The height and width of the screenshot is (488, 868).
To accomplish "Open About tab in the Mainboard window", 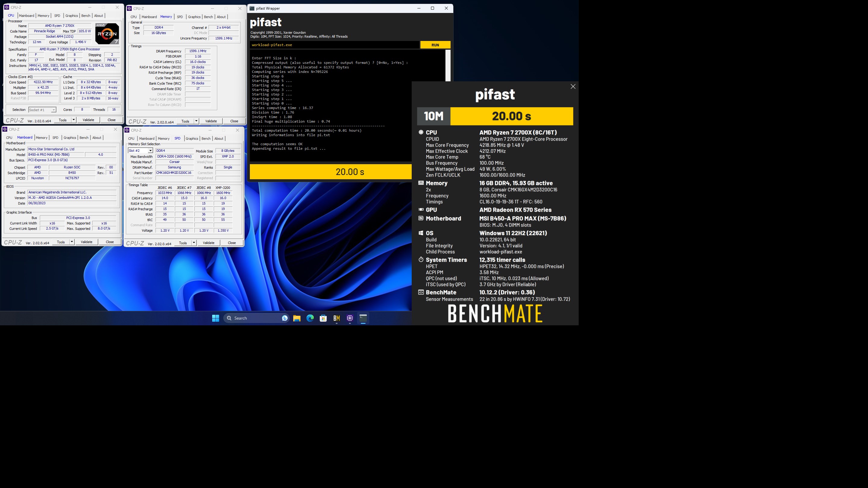I will (x=97, y=138).
